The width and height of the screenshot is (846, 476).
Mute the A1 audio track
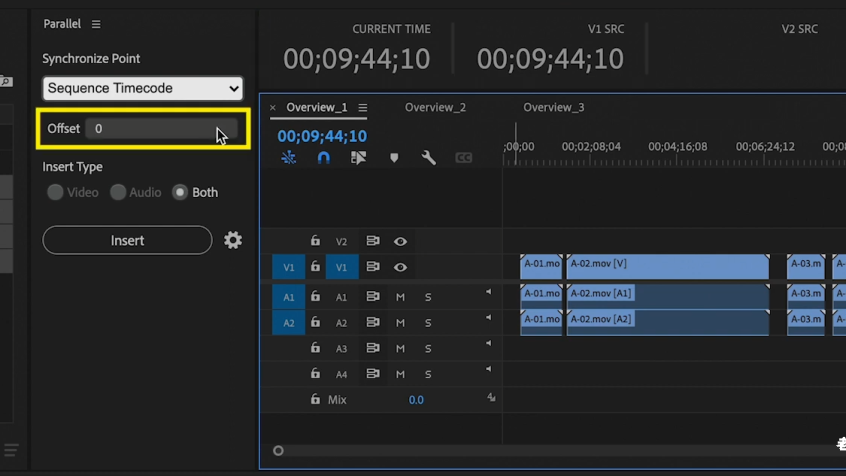[400, 297]
